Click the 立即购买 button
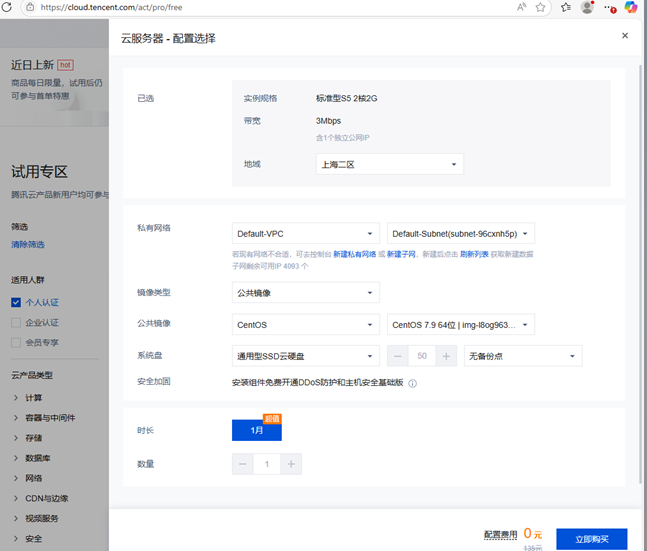647x551 pixels. (x=592, y=539)
